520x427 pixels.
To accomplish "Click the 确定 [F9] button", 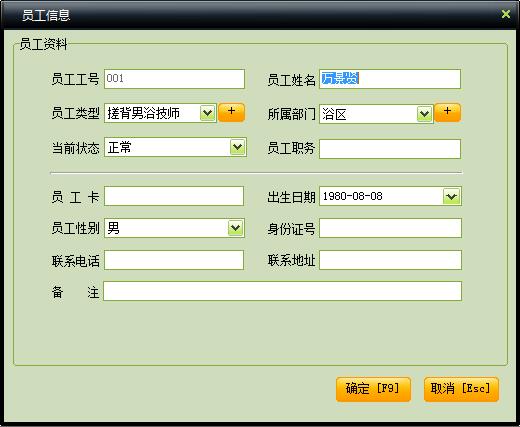I will (373, 389).
